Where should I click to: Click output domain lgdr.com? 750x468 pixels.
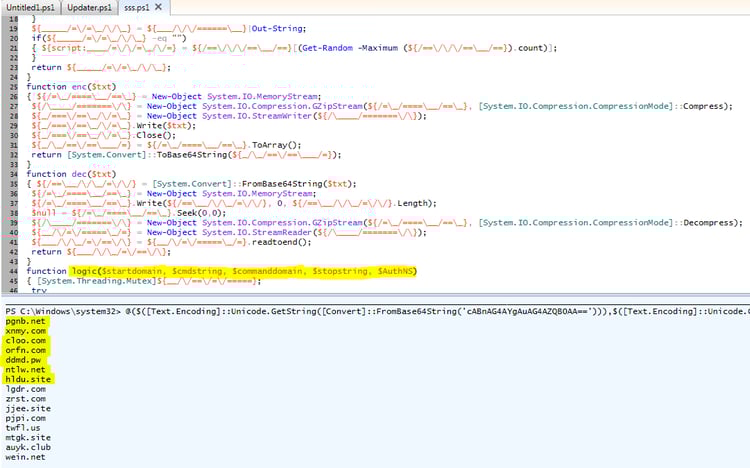(x=26, y=389)
